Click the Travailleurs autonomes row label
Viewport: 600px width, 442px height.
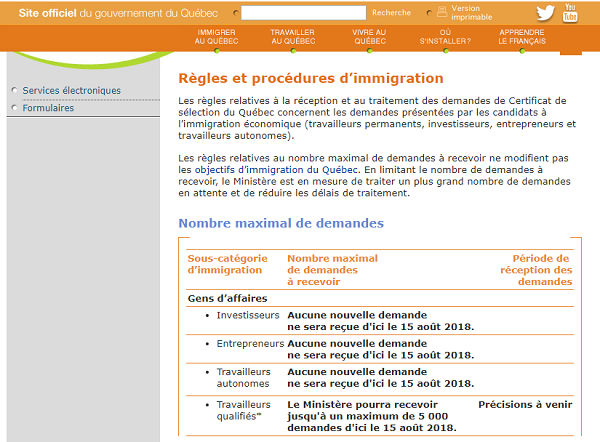[x=243, y=378]
